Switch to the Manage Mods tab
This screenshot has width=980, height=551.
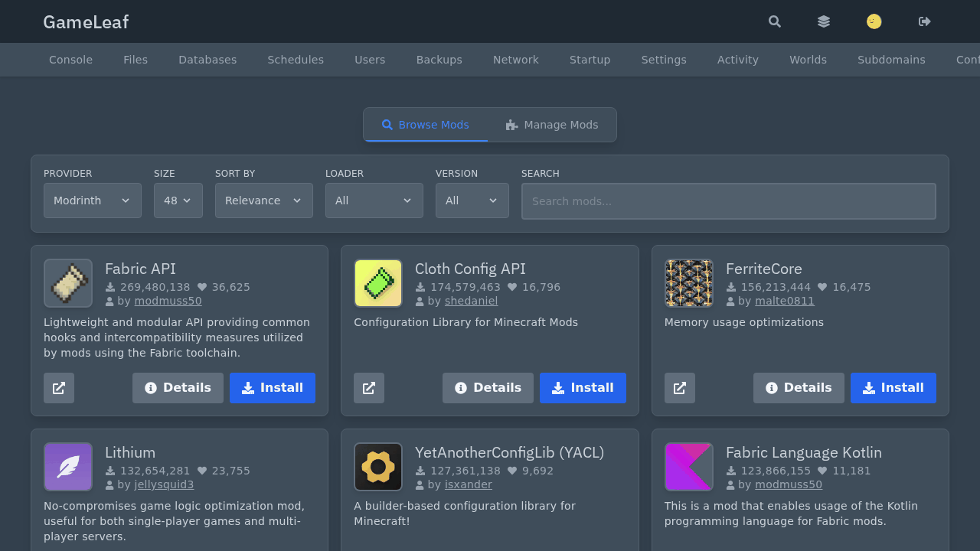tap(552, 125)
